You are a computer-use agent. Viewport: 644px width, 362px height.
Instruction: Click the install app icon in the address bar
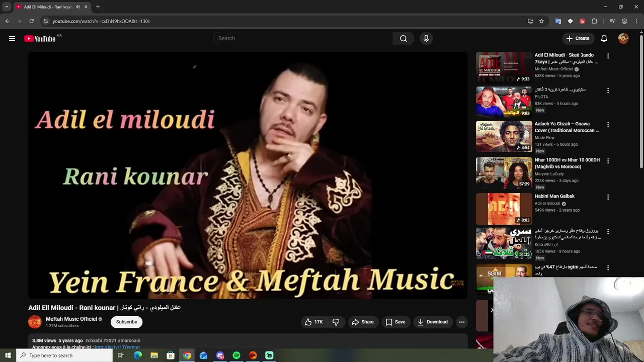click(x=530, y=21)
